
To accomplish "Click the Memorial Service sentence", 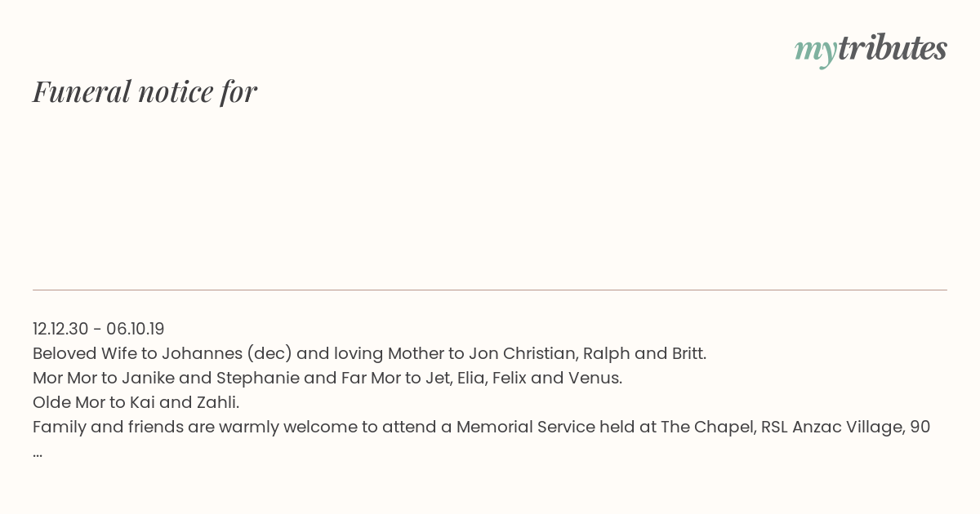I will point(482,427).
